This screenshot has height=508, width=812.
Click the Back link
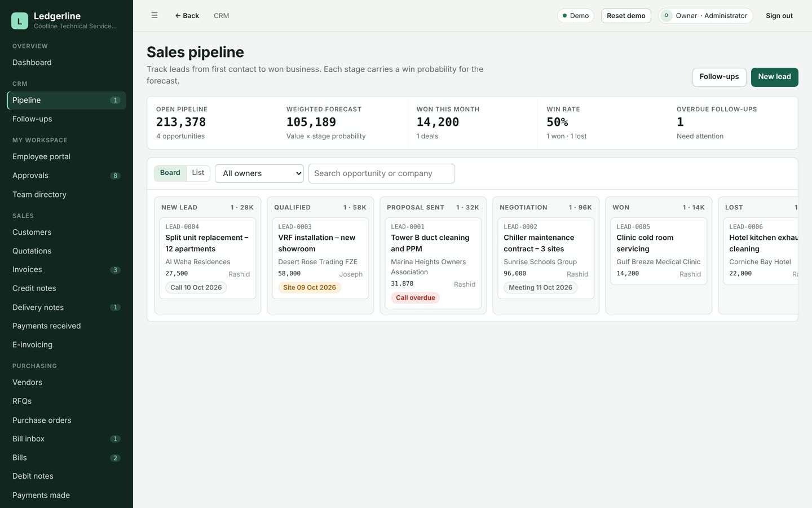tap(187, 16)
